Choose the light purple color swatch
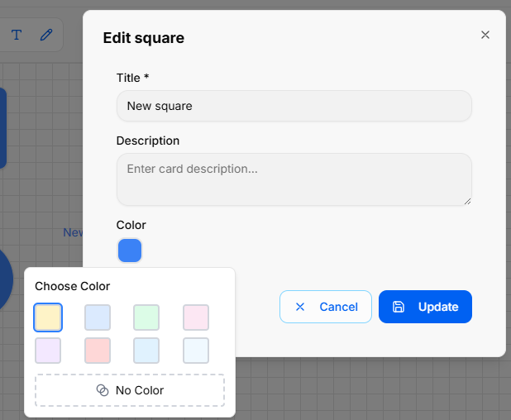511x420 pixels. point(48,351)
